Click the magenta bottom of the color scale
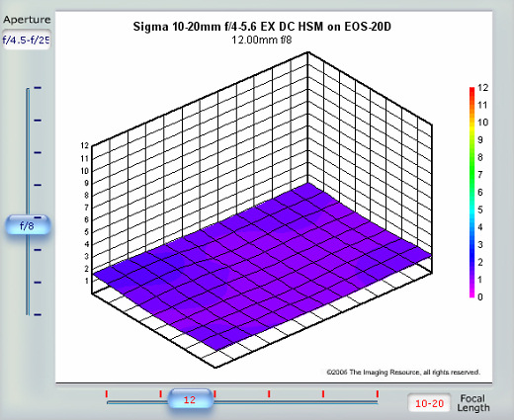This screenshot has width=514, height=420. pyautogui.click(x=471, y=294)
